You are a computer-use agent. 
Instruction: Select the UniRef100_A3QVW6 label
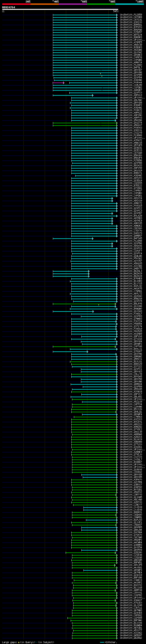(131, 80)
